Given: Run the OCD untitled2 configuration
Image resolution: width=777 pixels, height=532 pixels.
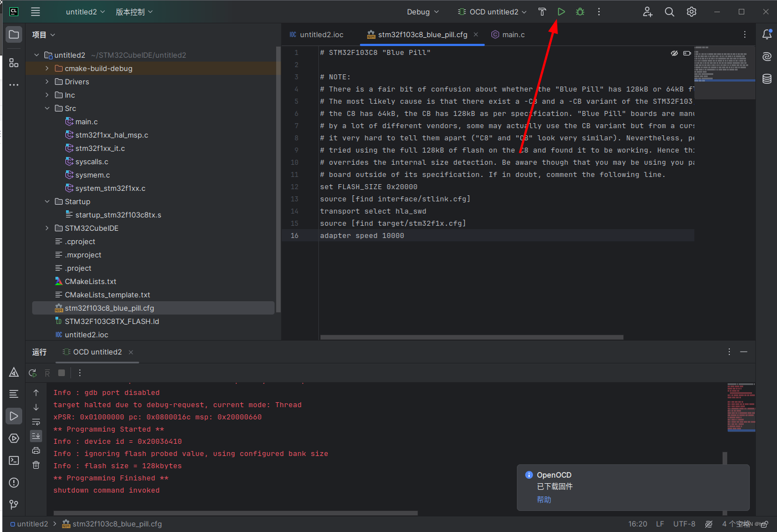Looking at the screenshot, I should click(x=561, y=11).
